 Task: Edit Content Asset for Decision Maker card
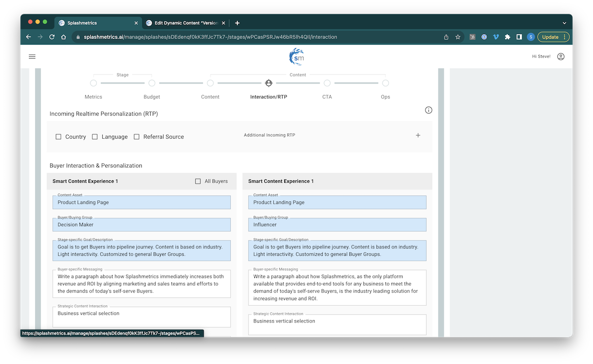click(142, 202)
